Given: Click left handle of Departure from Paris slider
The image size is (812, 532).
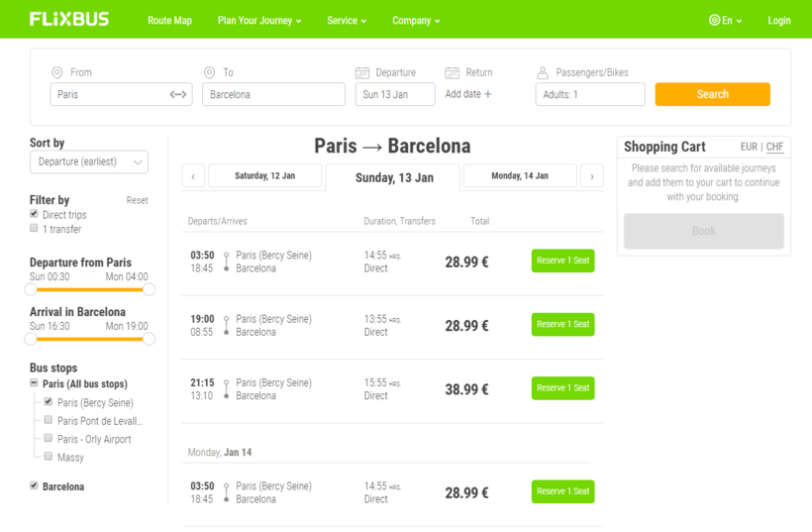Looking at the screenshot, I should coord(31,289).
